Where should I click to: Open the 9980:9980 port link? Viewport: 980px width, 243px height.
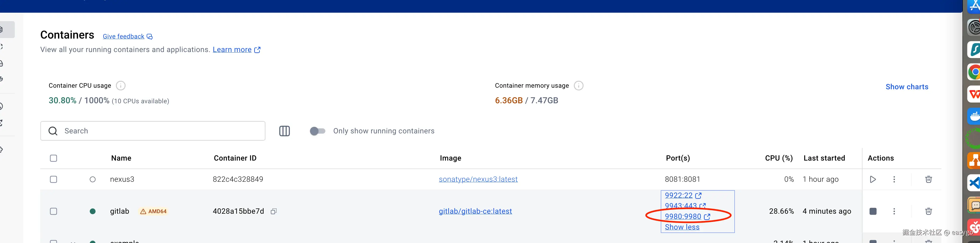[x=683, y=216]
